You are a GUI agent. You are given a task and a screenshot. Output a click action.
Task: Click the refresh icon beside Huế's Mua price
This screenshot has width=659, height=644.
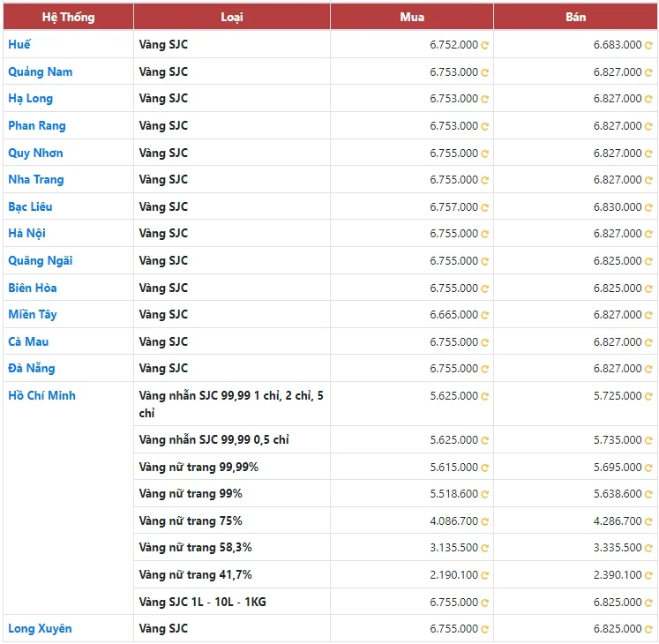(x=485, y=45)
